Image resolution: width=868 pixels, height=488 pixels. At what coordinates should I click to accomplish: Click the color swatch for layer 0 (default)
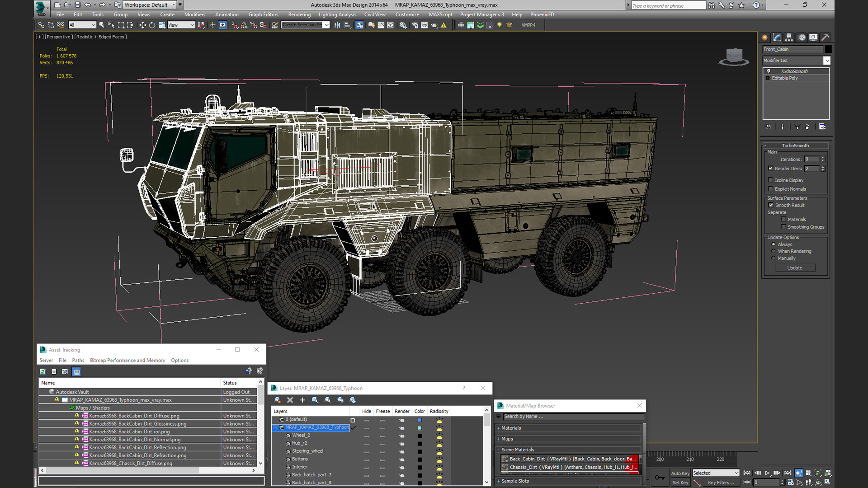[x=420, y=420]
